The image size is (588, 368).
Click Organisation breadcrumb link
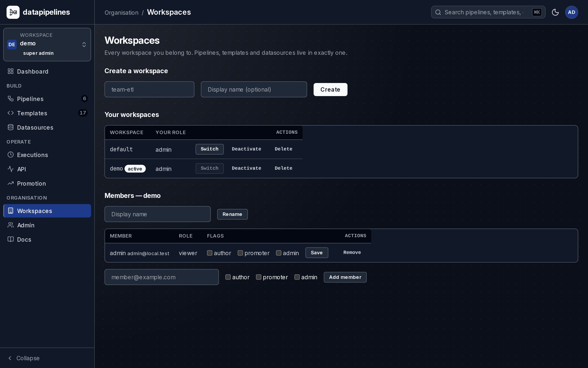click(x=121, y=12)
